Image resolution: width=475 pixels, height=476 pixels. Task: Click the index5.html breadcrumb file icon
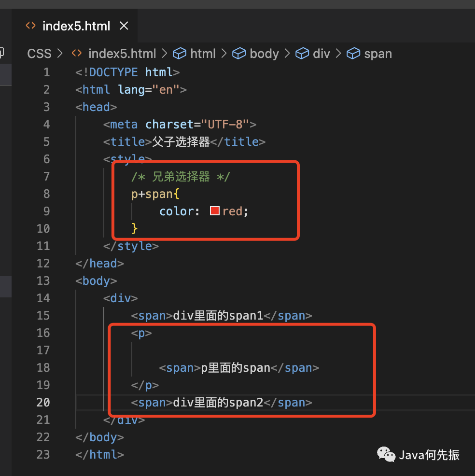tap(77, 54)
